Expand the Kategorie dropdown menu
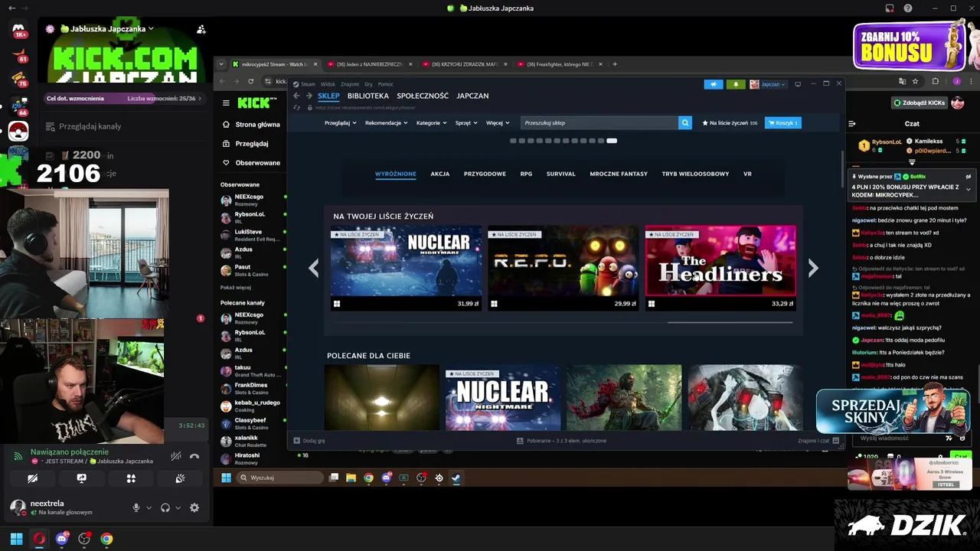The height and width of the screenshot is (551, 980). 432,122
